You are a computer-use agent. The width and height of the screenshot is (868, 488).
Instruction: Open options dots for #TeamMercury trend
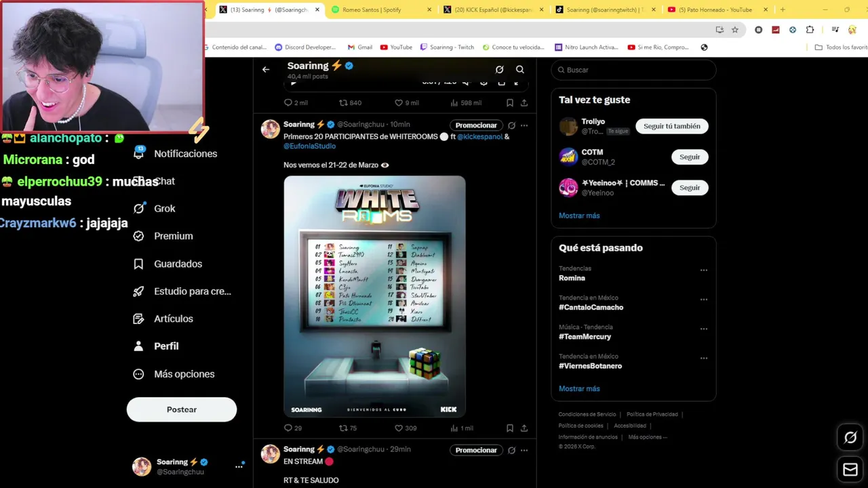[704, 329]
